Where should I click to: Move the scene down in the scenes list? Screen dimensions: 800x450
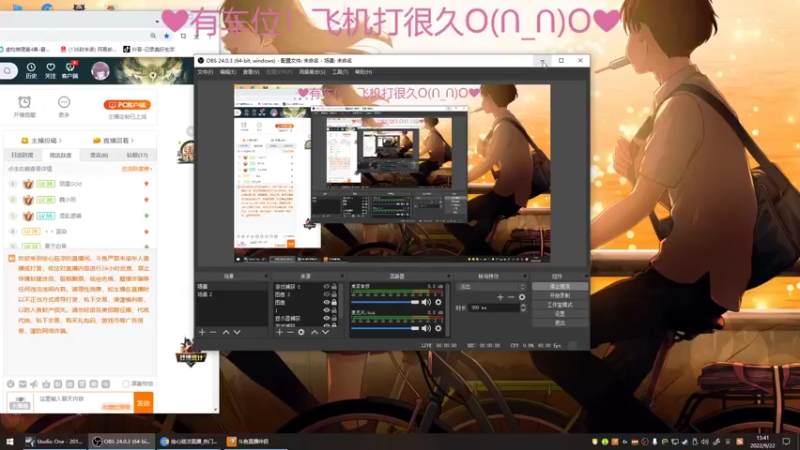point(237,332)
